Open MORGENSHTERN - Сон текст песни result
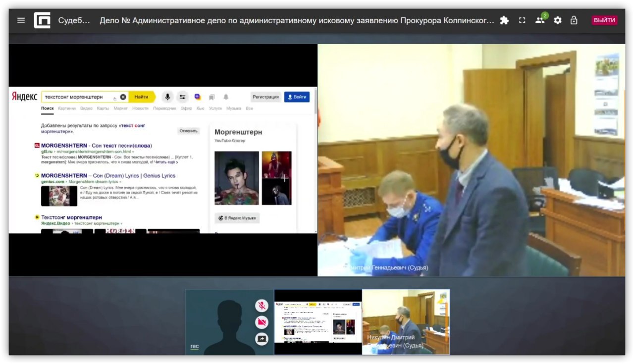Screen dimensions: 634x364 (x=96, y=146)
